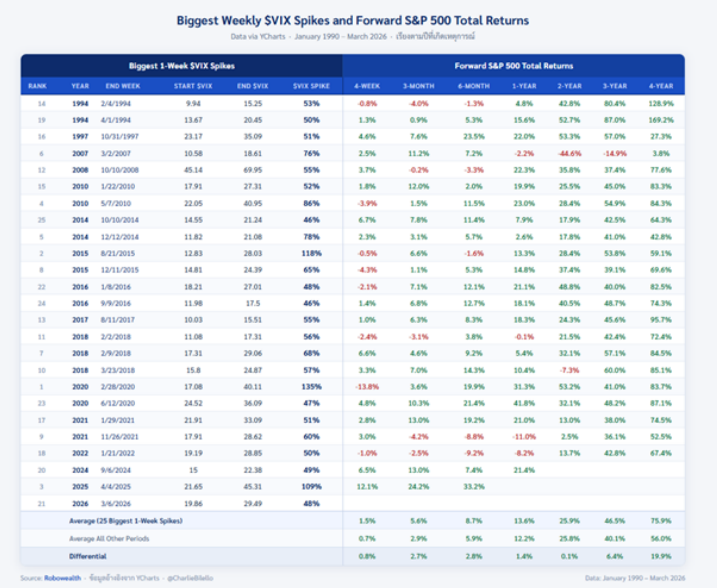Click the RANK column header
Image resolution: width=717 pixels, height=588 pixels.
[x=37, y=86]
